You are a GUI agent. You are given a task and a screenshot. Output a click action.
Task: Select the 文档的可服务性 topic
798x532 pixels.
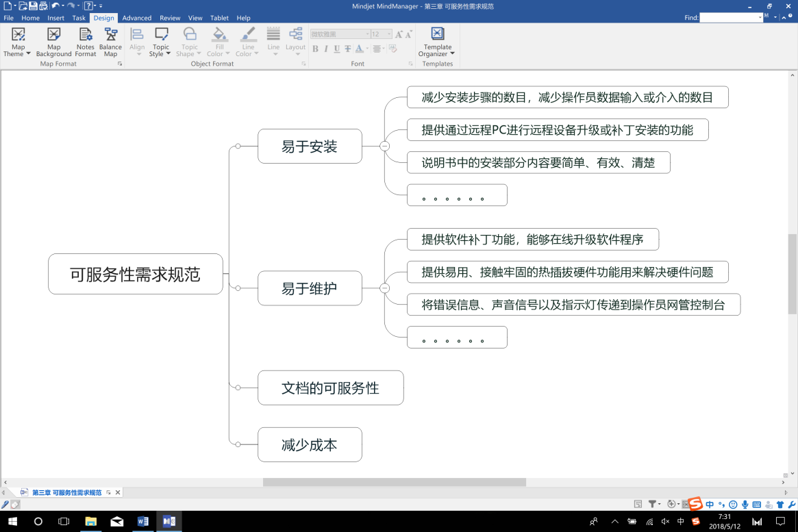pos(330,388)
